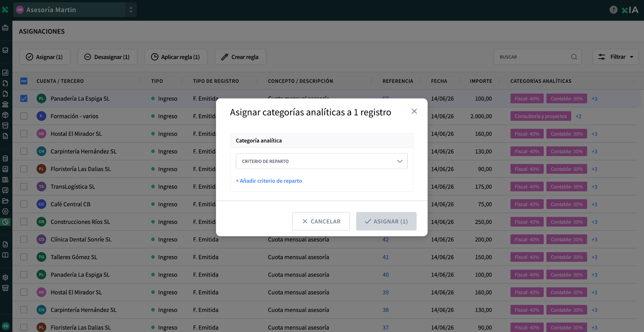The width and height of the screenshot is (644, 332).
Task: Check the Carpintería Hernández SL row, reference 38
Action: [24, 310]
